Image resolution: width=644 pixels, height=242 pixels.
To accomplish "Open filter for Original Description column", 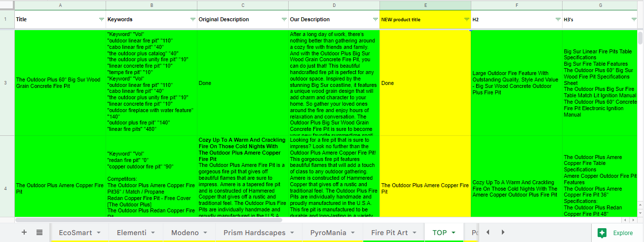I will point(284,20).
